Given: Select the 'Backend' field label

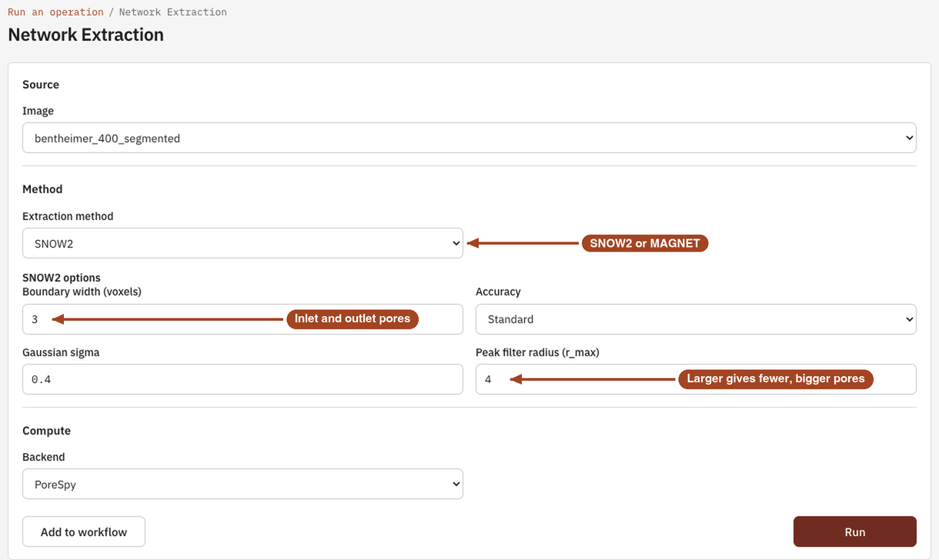Looking at the screenshot, I should point(44,457).
